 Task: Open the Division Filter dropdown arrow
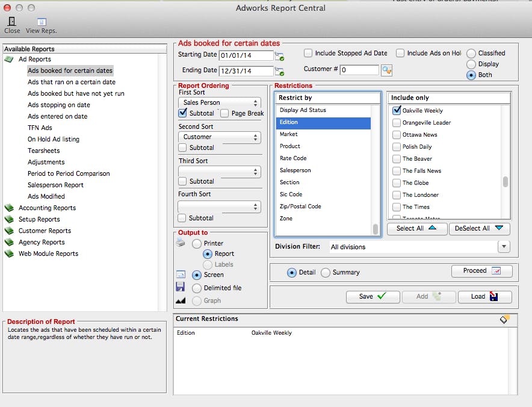click(x=504, y=247)
